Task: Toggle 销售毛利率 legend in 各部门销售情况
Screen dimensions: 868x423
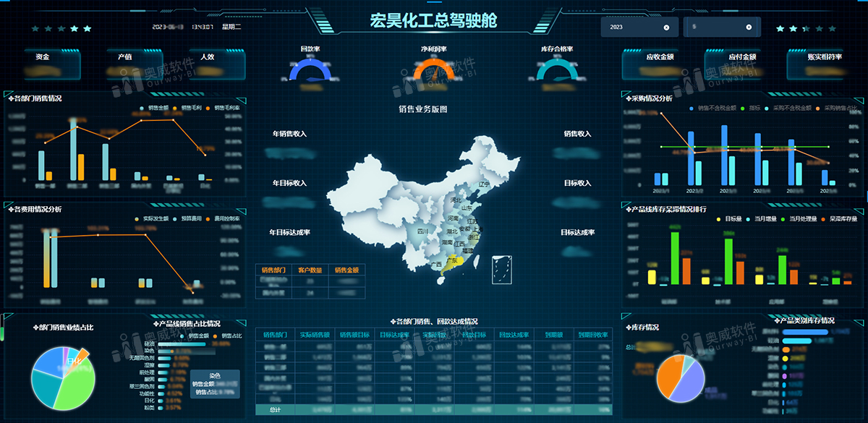Action: 224,108
